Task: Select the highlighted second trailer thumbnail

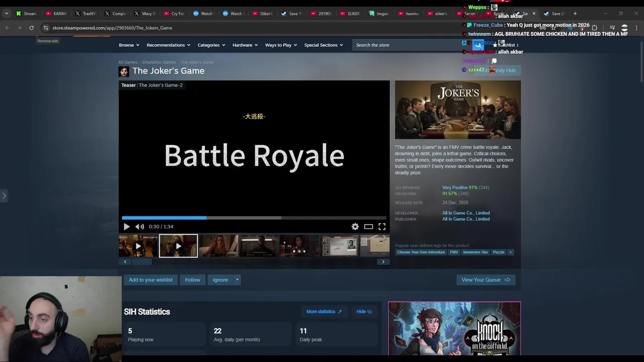Action: [178, 246]
